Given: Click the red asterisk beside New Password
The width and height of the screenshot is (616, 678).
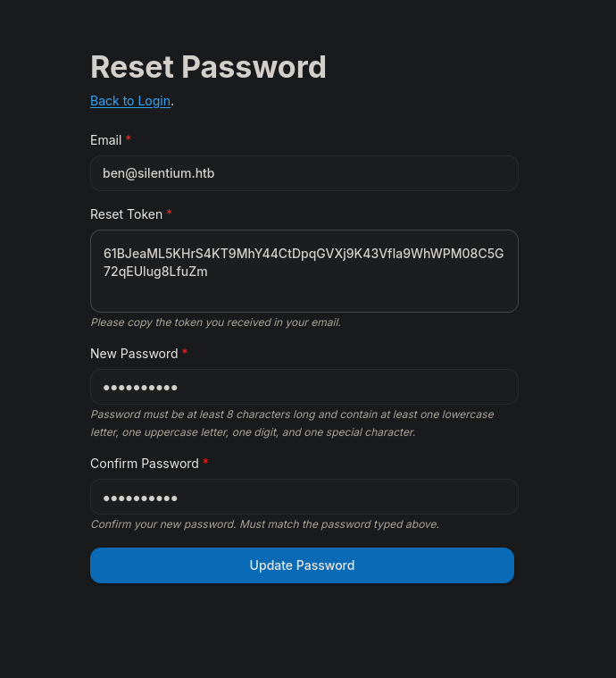Looking at the screenshot, I should point(185,352).
